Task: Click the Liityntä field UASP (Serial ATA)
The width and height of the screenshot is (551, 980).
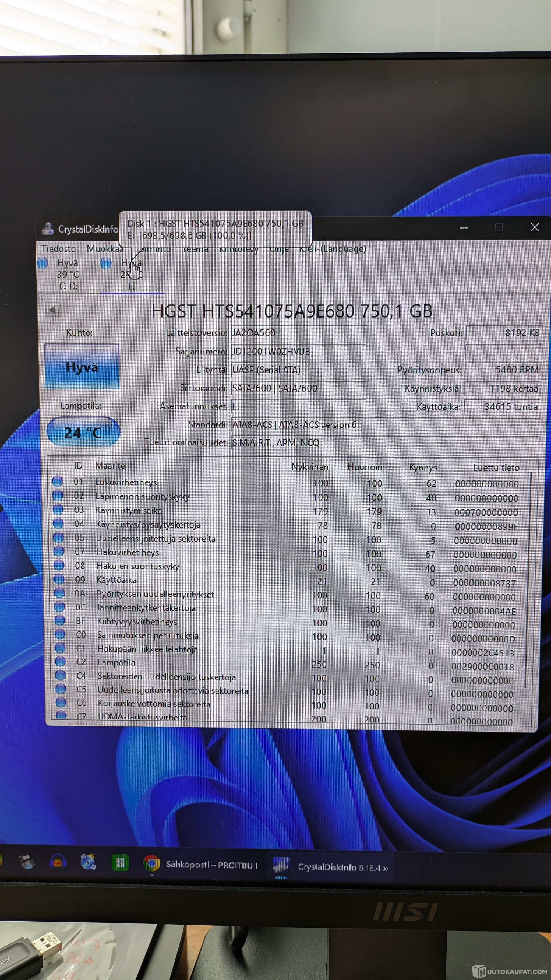Action: (299, 370)
